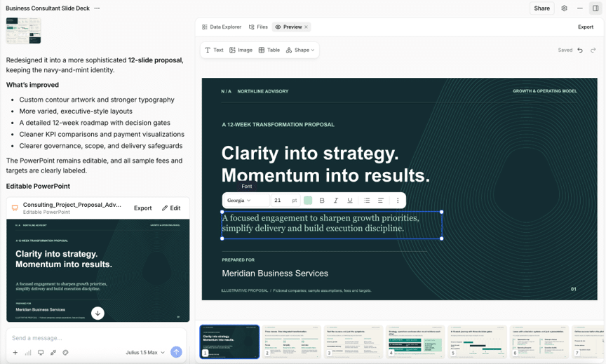Click the blue send arrow button

(176, 352)
